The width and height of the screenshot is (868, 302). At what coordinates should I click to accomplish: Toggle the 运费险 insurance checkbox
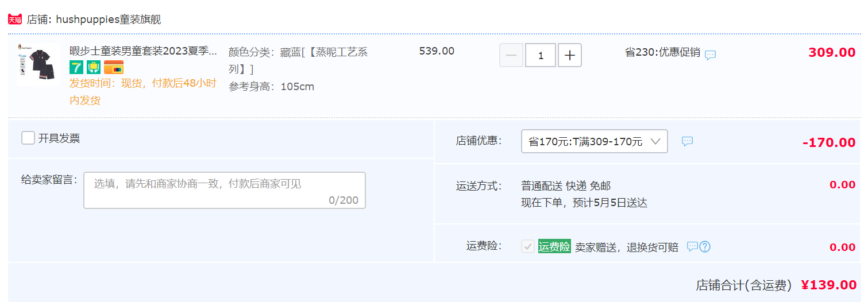(x=528, y=246)
